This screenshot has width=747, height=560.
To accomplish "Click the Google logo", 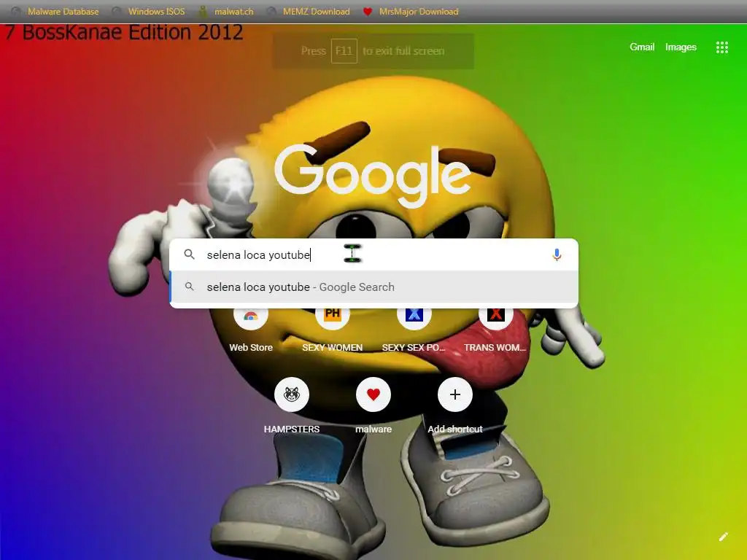I will pyautogui.click(x=372, y=175).
